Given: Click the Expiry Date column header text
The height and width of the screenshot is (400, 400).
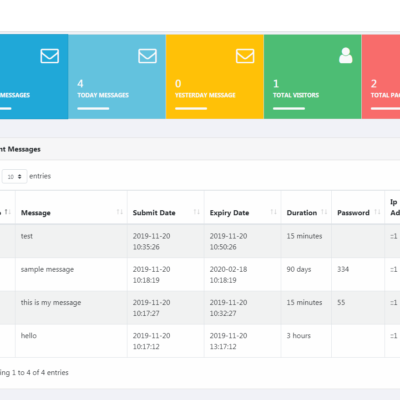Looking at the screenshot, I should [229, 213].
